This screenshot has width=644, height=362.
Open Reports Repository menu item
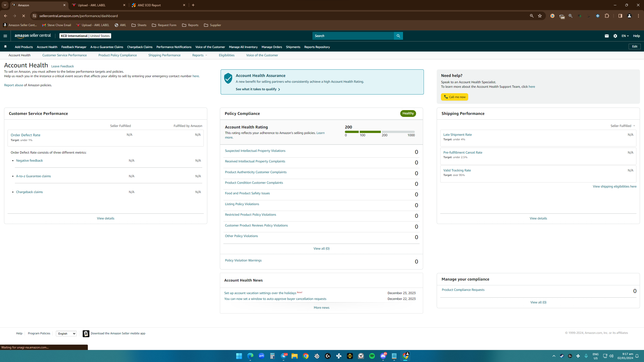click(317, 47)
